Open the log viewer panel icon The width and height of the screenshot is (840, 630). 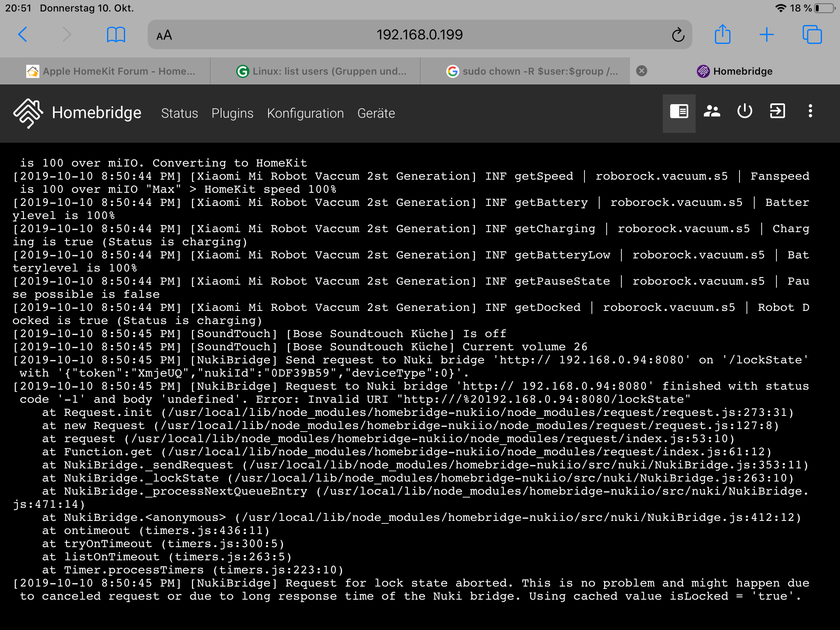coord(679,112)
